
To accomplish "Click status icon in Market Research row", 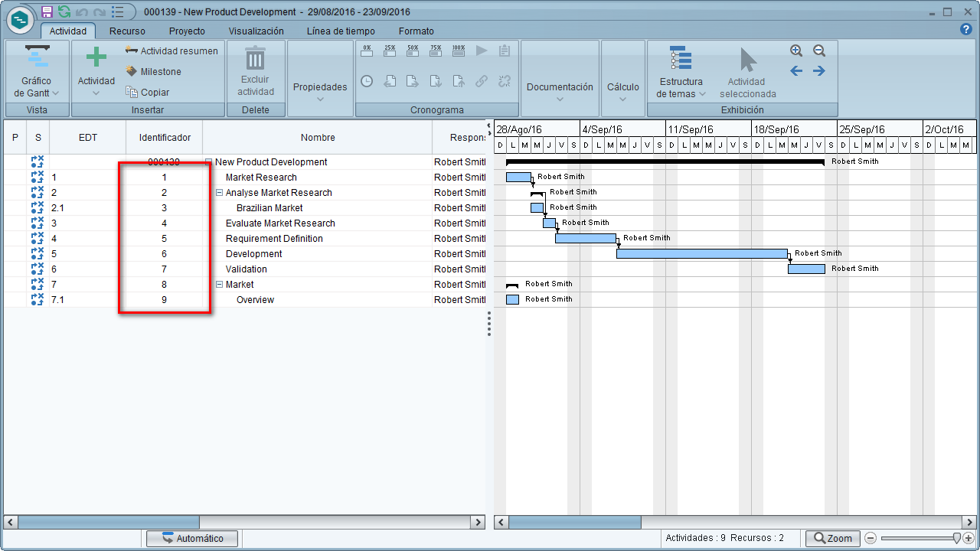I will click(38, 177).
